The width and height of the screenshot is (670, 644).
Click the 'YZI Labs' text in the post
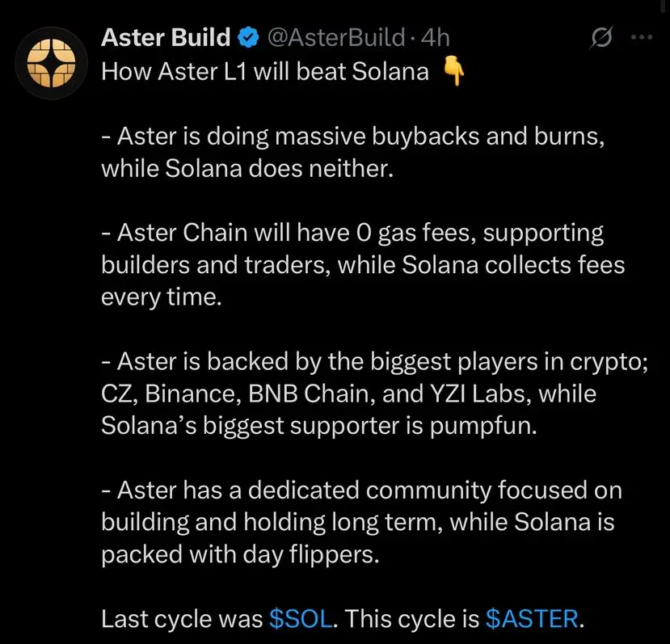tap(480, 394)
